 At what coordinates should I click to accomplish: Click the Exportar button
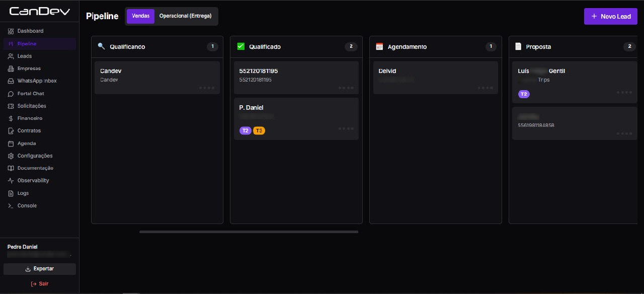click(40, 269)
